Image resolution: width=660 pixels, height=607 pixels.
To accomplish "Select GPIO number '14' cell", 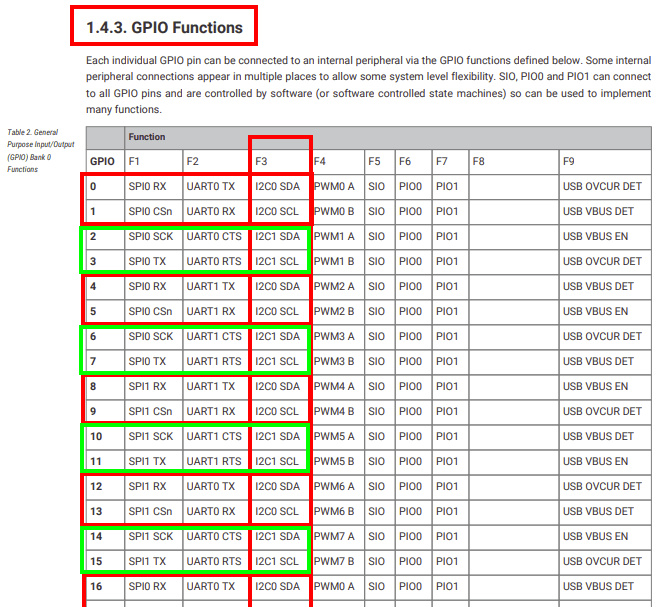I will tap(96, 536).
